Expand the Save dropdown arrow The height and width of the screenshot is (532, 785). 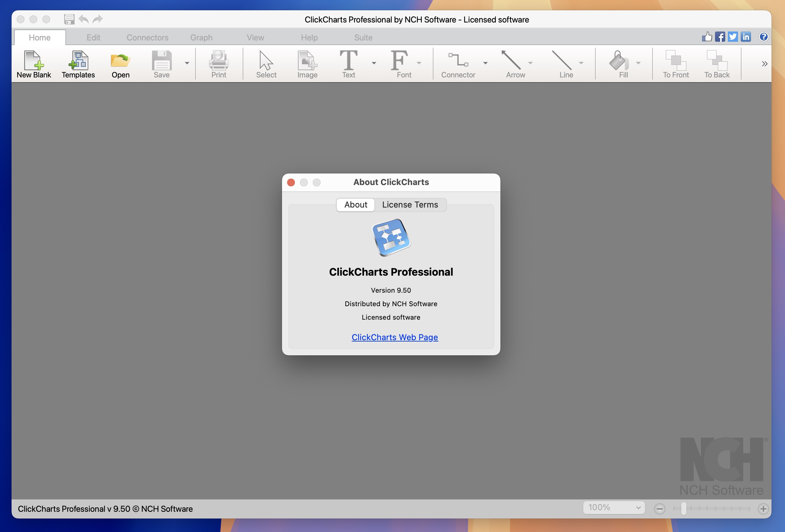click(187, 63)
